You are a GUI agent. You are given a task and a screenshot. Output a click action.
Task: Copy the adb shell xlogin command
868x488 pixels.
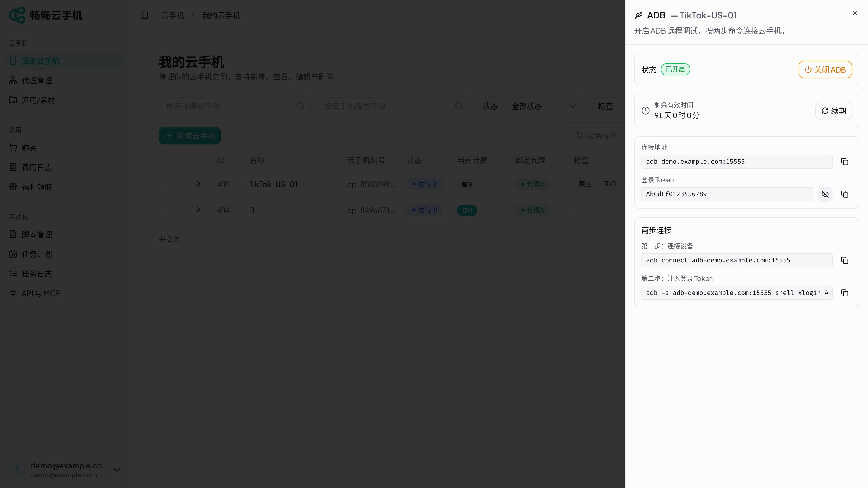pyautogui.click(x=844, y=293)
